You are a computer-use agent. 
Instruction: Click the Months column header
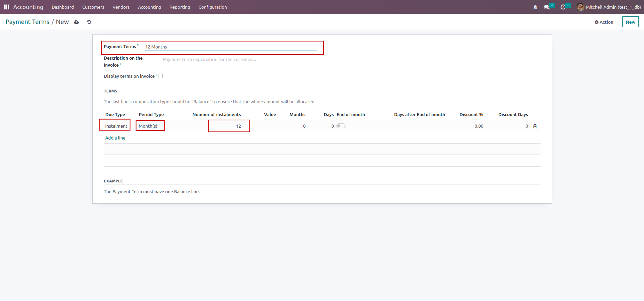point(297,115)
